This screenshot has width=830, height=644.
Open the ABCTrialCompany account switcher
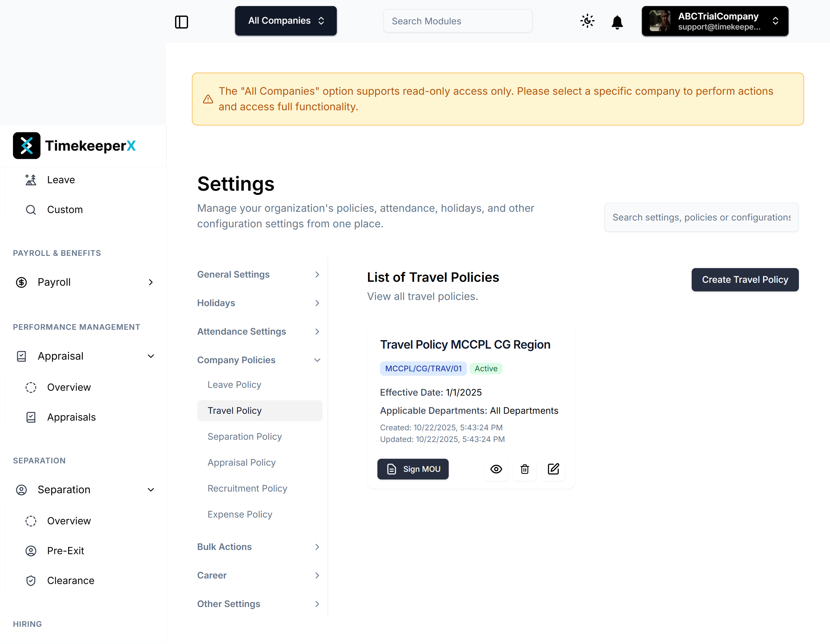click(x=715, y=21)
